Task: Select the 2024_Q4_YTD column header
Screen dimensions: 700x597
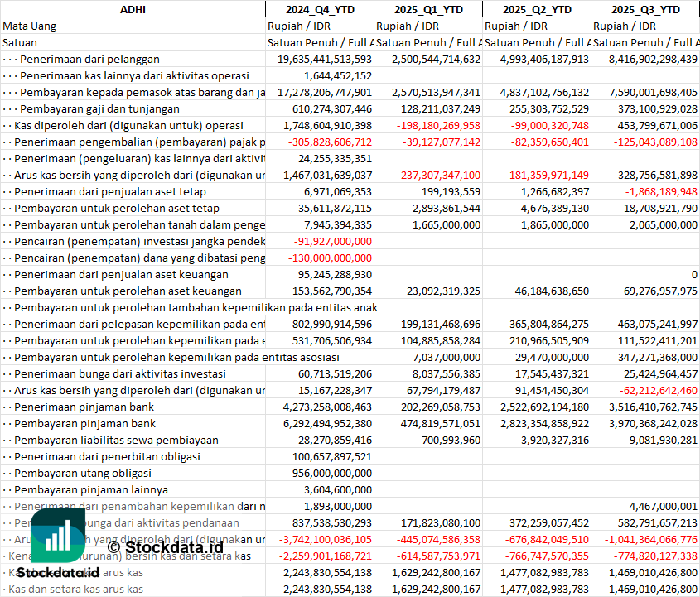Action: click(319, 9)
